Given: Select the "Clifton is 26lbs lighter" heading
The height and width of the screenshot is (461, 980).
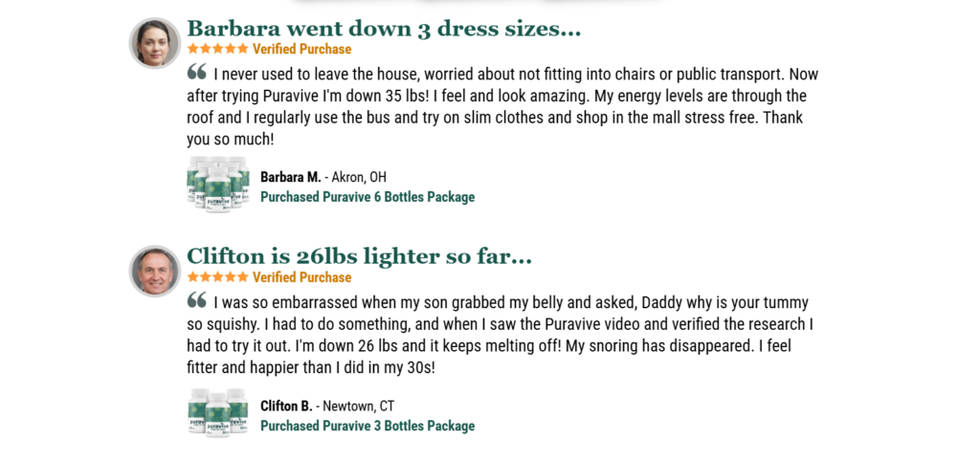Looking at the screenshot, I should point(359,256).
